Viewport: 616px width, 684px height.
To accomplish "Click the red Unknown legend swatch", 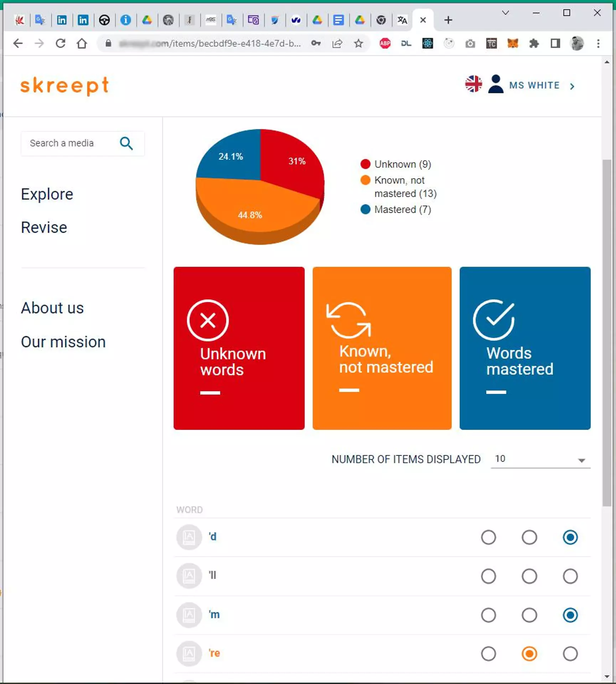I will pos(365,164).
